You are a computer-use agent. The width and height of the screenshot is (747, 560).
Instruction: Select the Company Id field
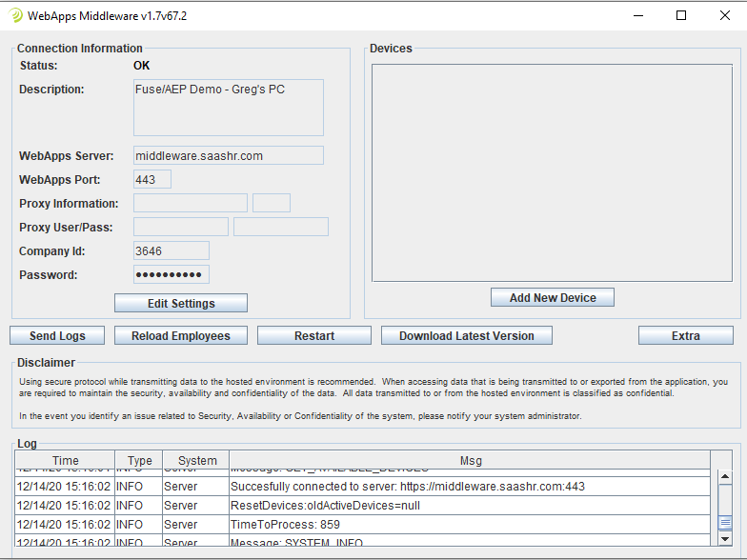click(x=172, y=250)
